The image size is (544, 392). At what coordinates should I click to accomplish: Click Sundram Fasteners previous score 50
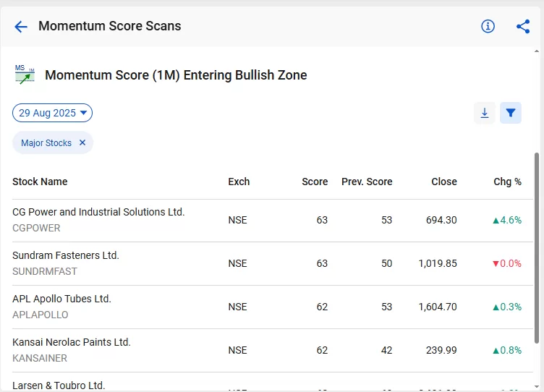pyautogui.click(x=386, y=263)
